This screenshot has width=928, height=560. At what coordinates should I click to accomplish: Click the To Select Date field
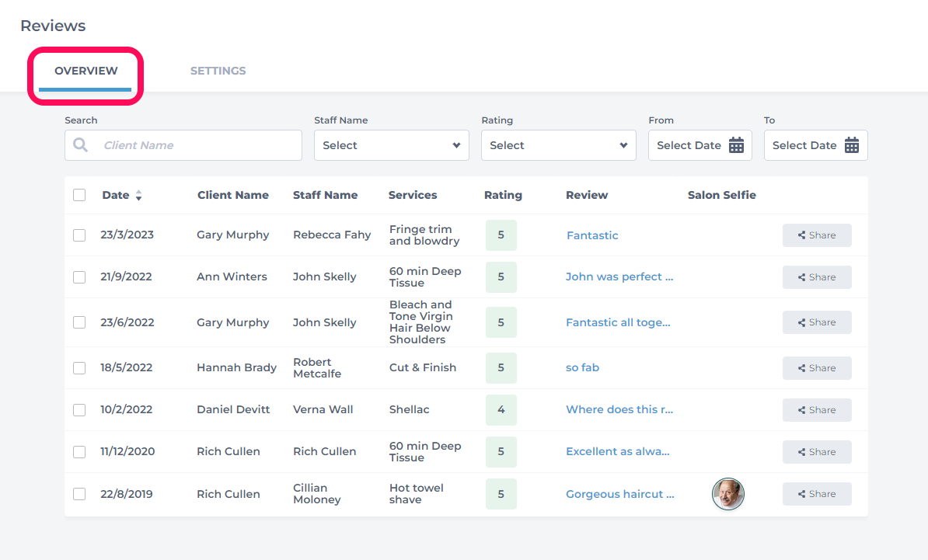point(815,145)
